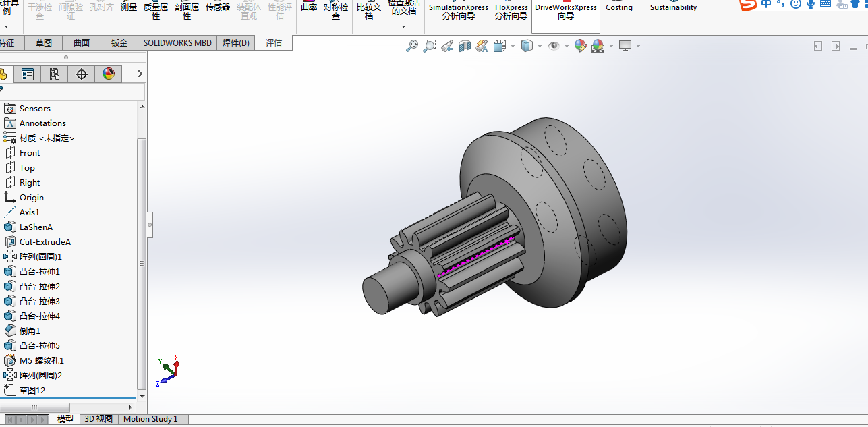Click the View Orientation cube icon
This screenshot has width=868, height=427.
click(500, 46)
